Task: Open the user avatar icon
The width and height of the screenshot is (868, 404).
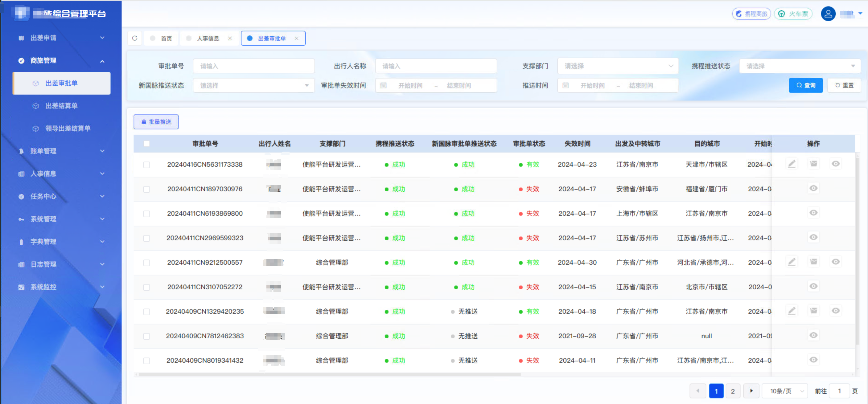Action: click(x=828, y=14)
